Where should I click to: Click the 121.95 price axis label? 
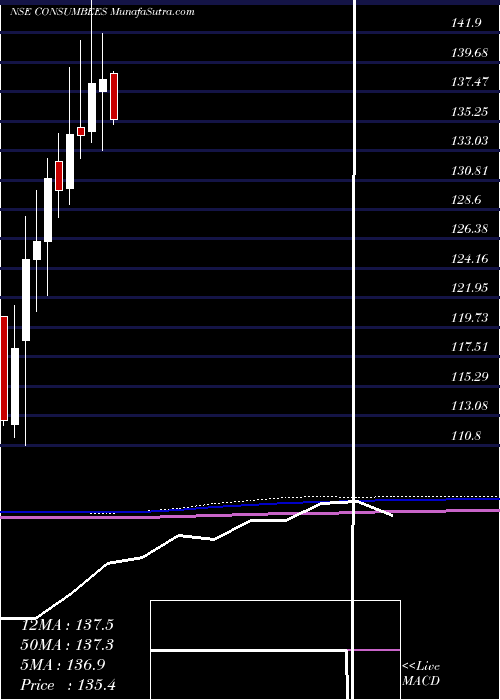(469, 288)
